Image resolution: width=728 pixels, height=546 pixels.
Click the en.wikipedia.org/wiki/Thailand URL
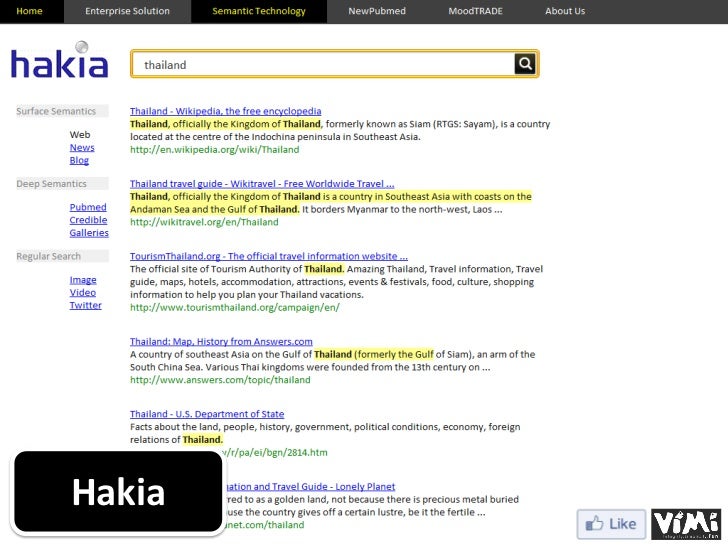tap(214, 150)
